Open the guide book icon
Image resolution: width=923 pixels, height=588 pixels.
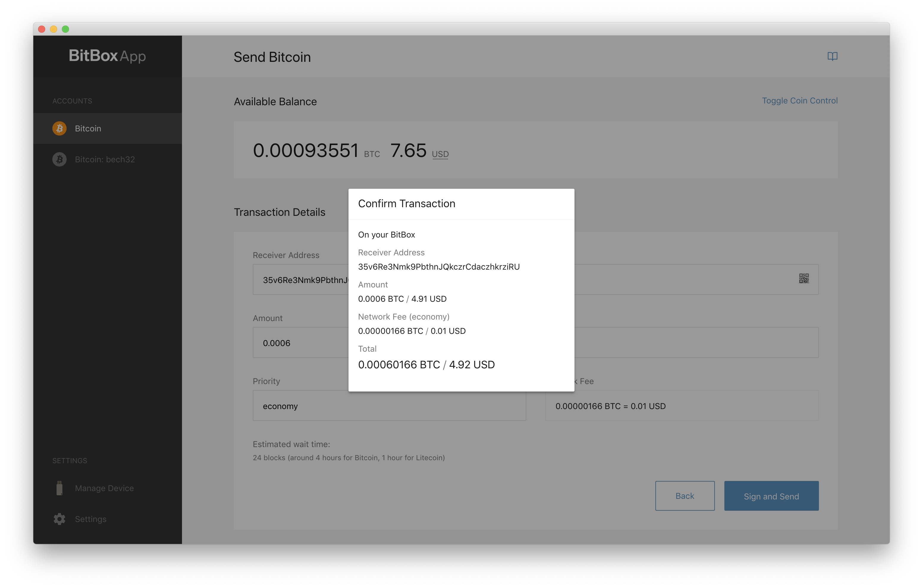pos(832,56)
